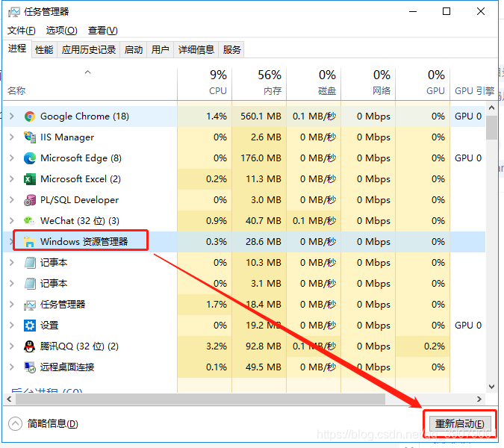
Task: Click the horizontal scrollbar right arrow
Action: [x=479, y=399]
